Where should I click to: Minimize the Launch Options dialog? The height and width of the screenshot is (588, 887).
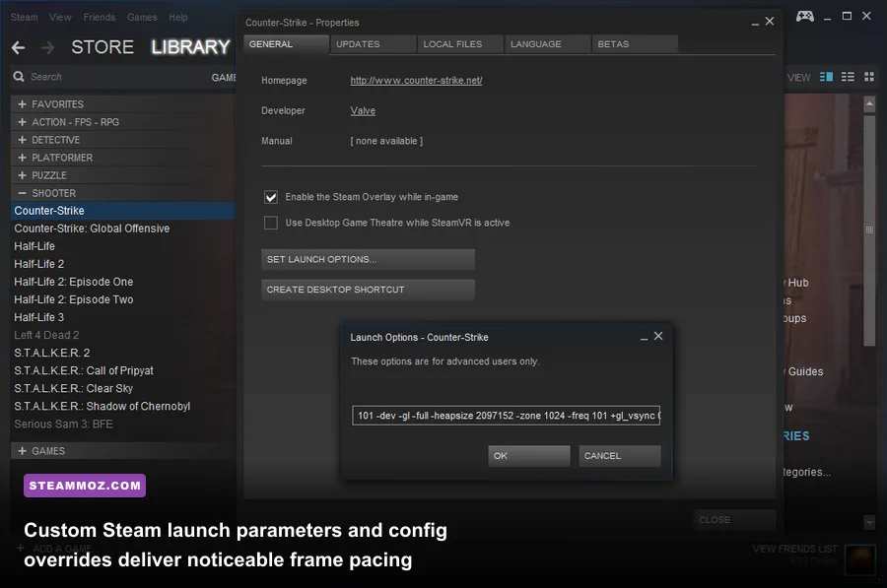tap(644, 338)
